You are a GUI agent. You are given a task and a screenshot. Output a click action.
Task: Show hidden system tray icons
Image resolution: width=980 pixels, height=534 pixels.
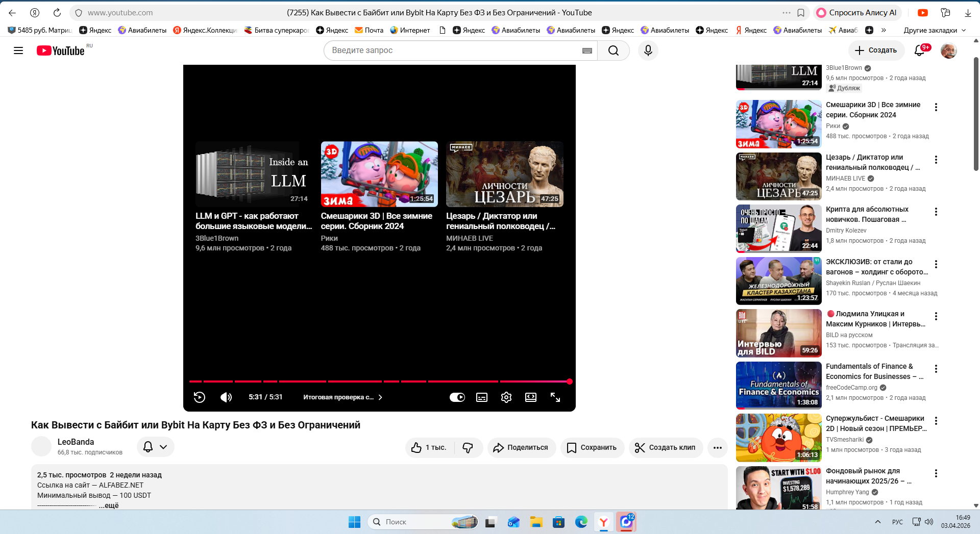(x=878, y=522)
